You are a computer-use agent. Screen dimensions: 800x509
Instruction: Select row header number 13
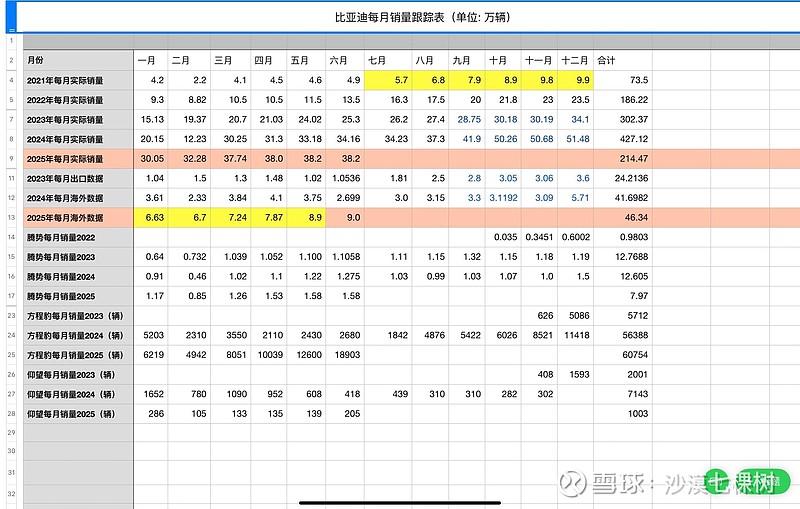[11, 218]
